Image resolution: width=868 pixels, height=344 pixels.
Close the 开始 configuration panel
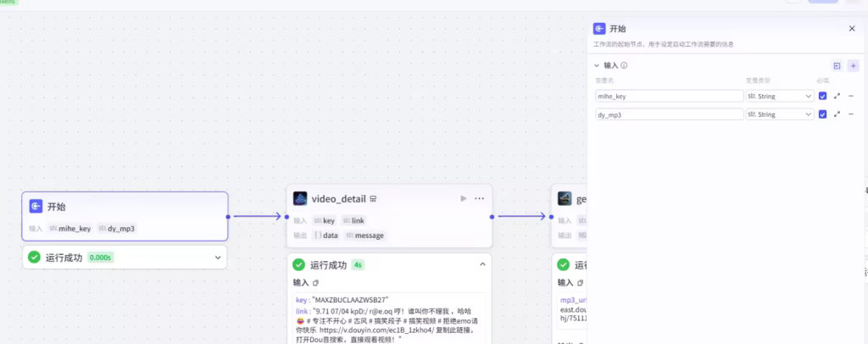pos(852,28)
